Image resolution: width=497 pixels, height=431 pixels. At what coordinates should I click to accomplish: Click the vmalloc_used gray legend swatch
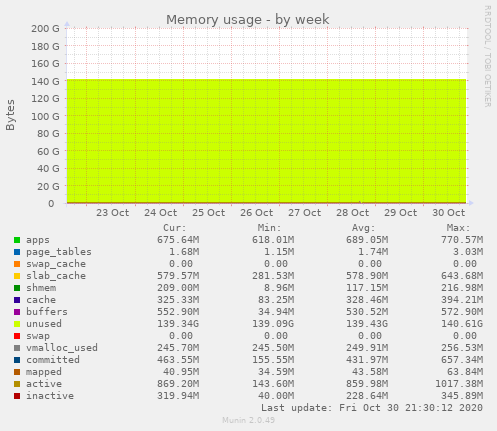(17, 348)
